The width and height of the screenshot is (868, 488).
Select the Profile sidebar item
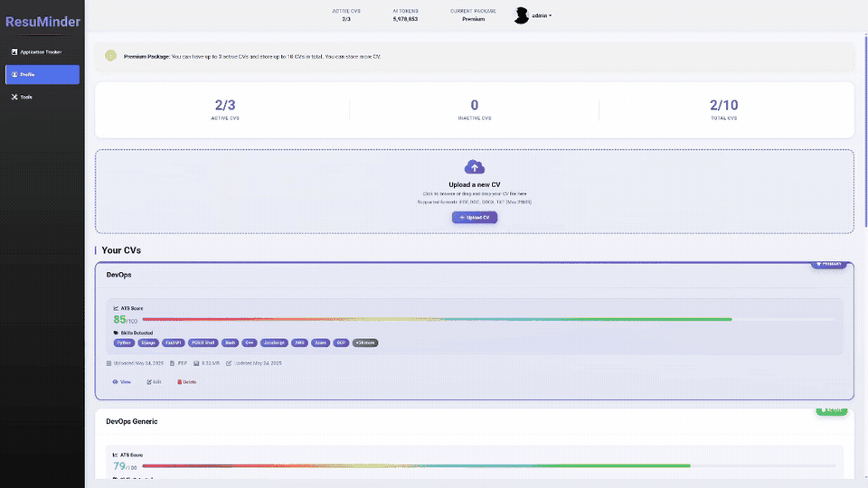click(x=42, y=75)
